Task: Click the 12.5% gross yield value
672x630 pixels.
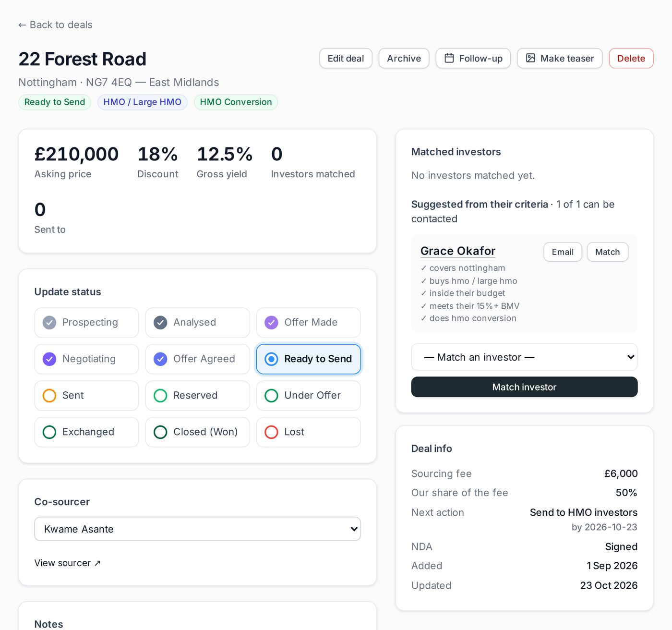Action: pos(224,154)
